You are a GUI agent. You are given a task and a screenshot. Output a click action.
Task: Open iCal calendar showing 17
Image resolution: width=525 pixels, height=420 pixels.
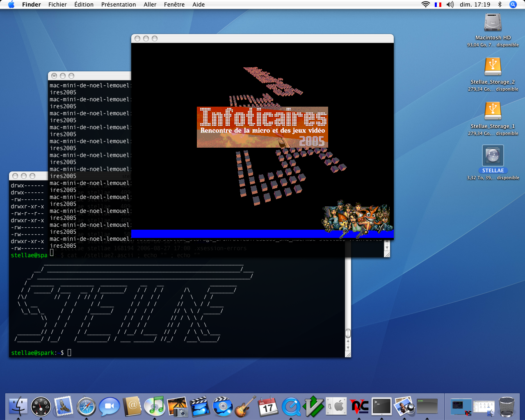coord(268,407)
